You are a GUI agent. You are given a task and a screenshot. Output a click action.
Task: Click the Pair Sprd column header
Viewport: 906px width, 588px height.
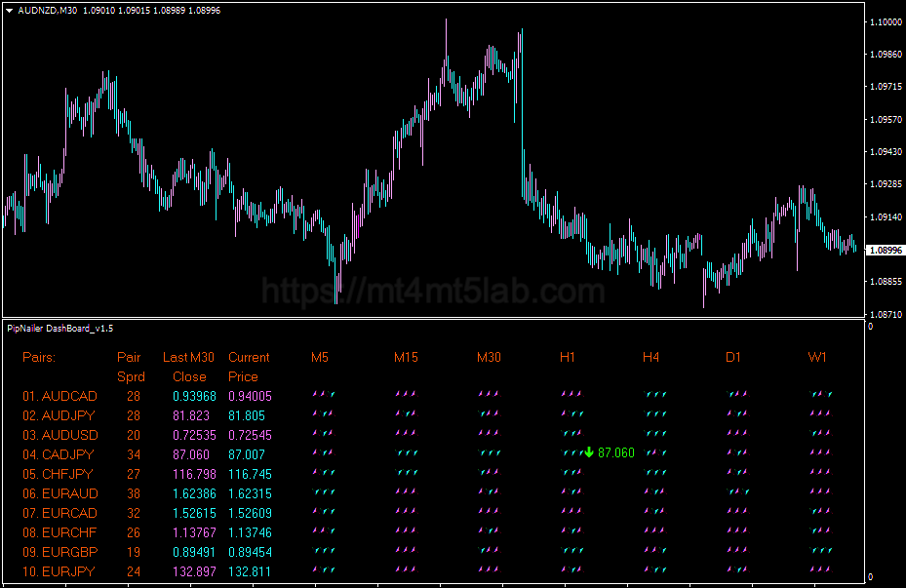131,367
